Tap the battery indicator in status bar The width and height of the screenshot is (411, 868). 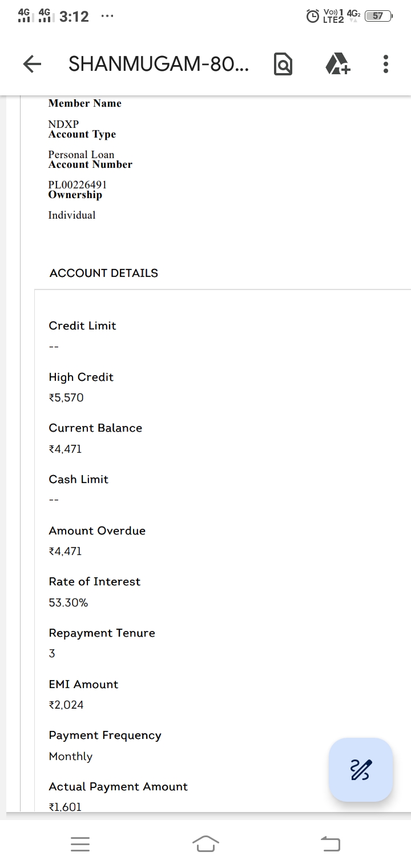(378, 16)
